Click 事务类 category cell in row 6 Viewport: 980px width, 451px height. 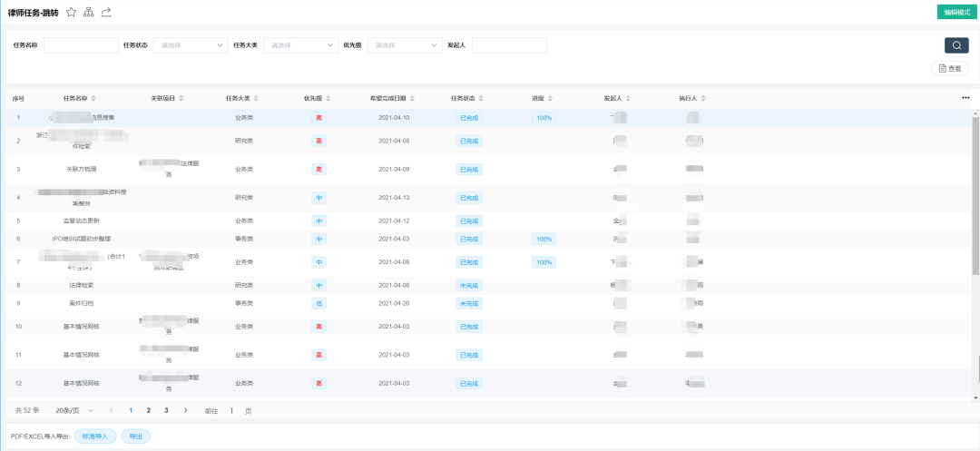point(244,239)
